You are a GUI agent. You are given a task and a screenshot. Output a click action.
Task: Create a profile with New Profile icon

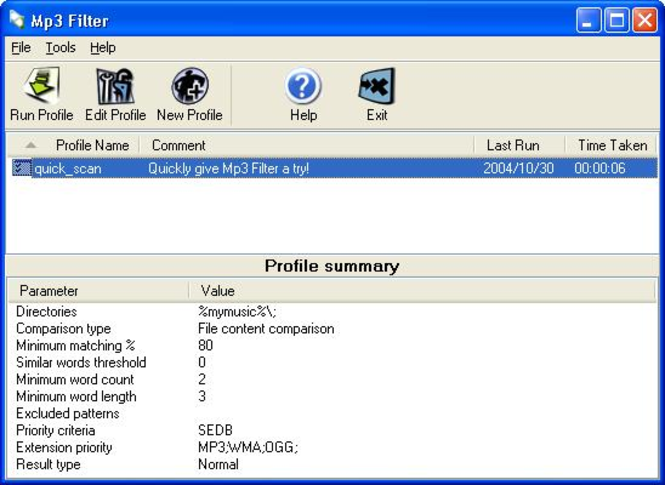(190, 86)
